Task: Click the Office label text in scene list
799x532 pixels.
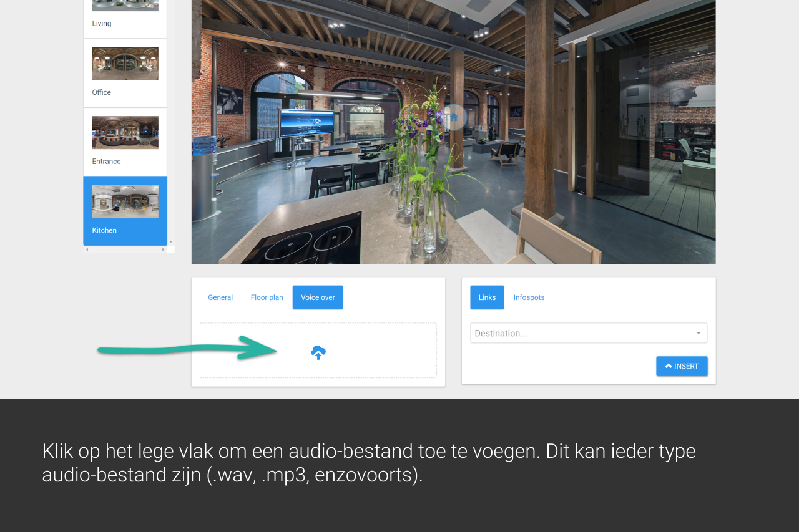Action: 102,92
